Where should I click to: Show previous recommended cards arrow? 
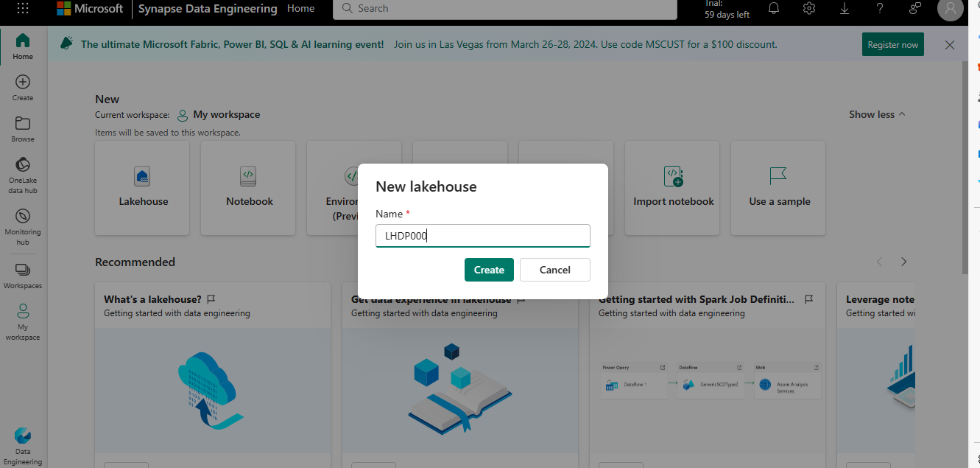click(879, 262)
